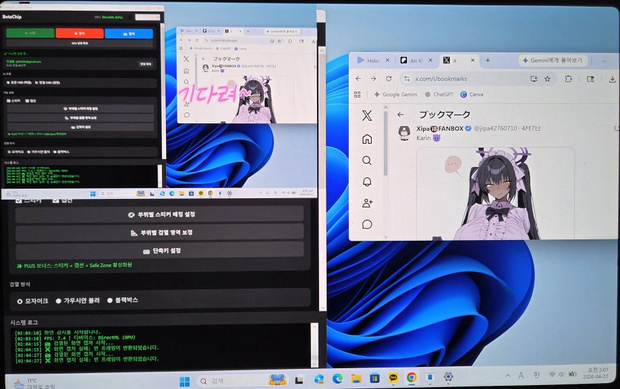Image resolution: width=620 pixels, height=389 pixels.
Task: Click the log line 화면 감시를 시작합니다 in enlarged panel
Action: click(x=57, y=332)
